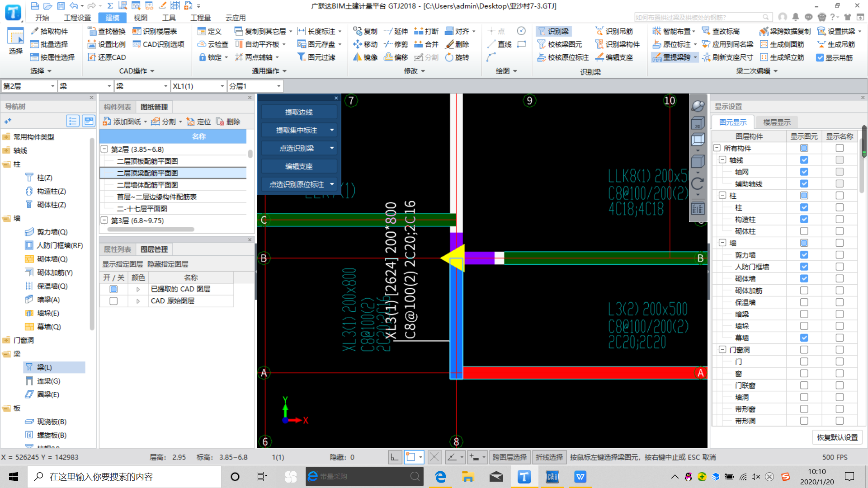Image resolution: width=868 pixels, height=488 pixels.
Task: Open 查找替换 find and replace
Action: coord(107,31)
